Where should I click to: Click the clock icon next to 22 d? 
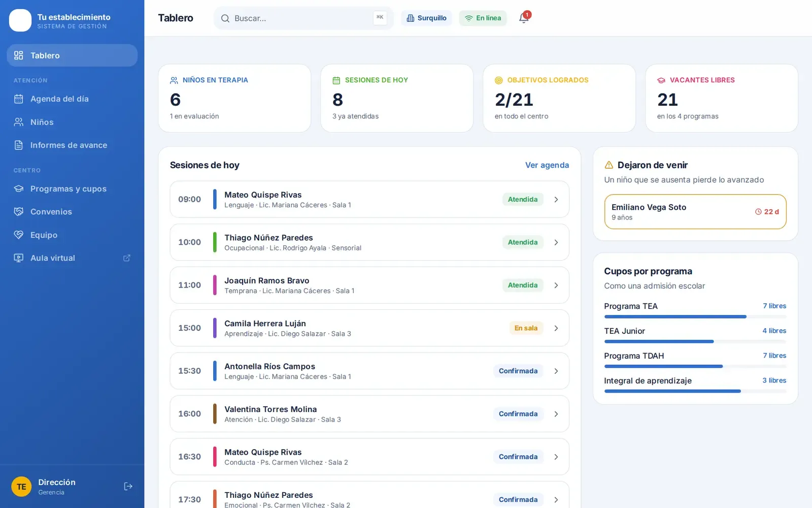tap(758, 212)
